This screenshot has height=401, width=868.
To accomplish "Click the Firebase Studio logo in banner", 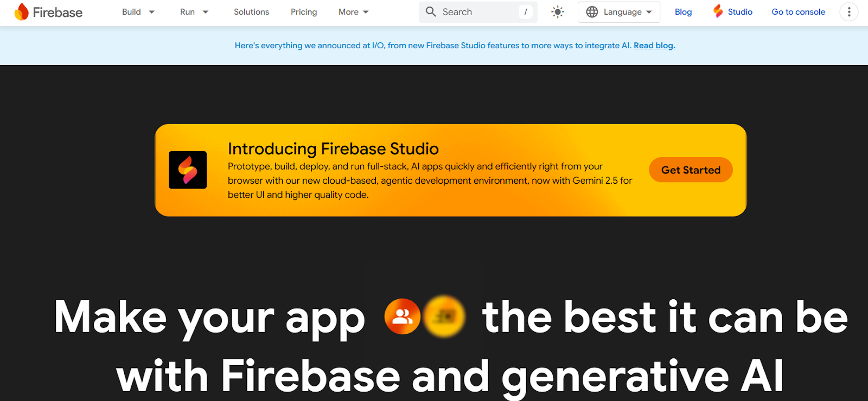I will pyautogui.click(x=188, y=170).
